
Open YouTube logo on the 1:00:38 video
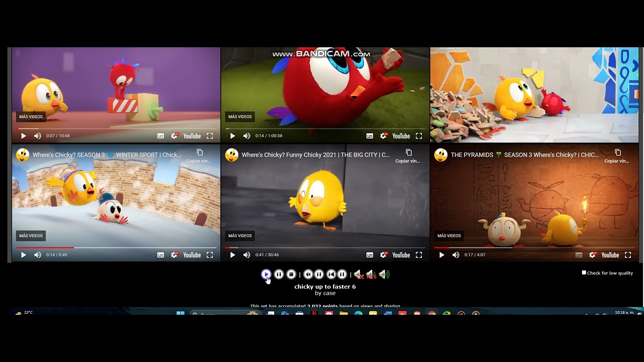coord(401,136)
